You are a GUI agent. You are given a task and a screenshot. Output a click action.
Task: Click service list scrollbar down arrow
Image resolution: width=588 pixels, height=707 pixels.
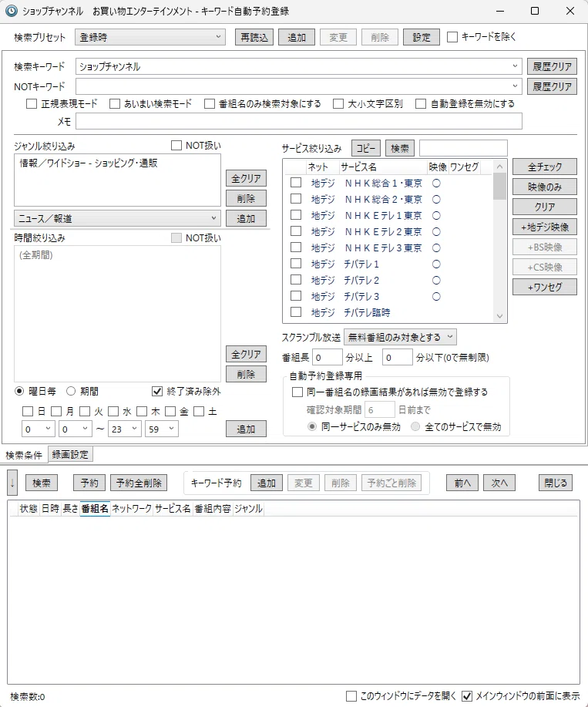(x=499, y=316)
